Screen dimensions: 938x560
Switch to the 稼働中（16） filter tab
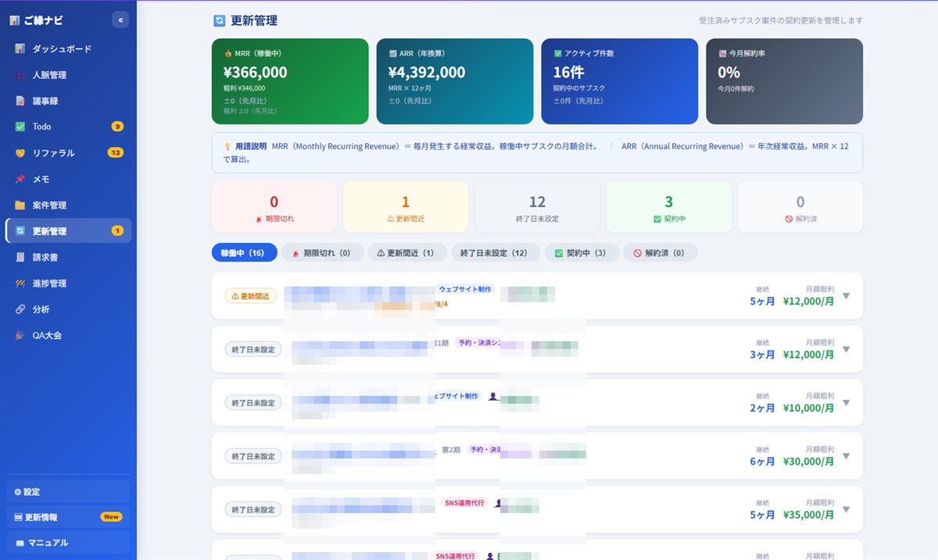click(245, 253)
